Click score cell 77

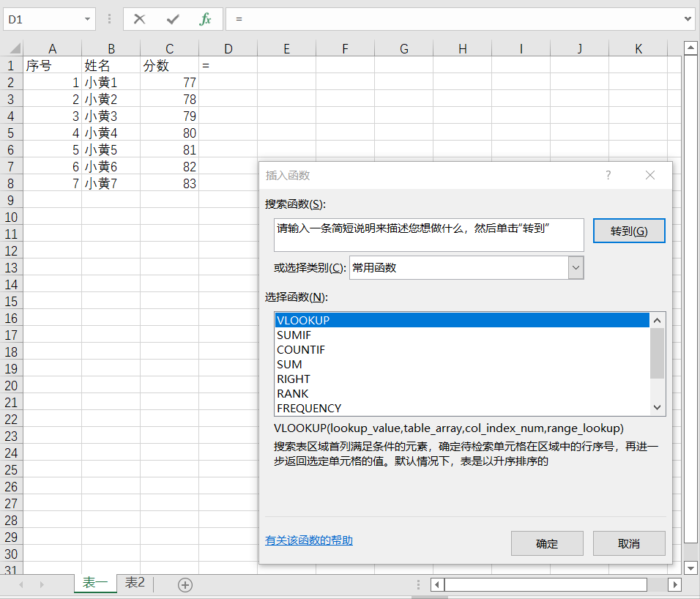pos(170,82)
